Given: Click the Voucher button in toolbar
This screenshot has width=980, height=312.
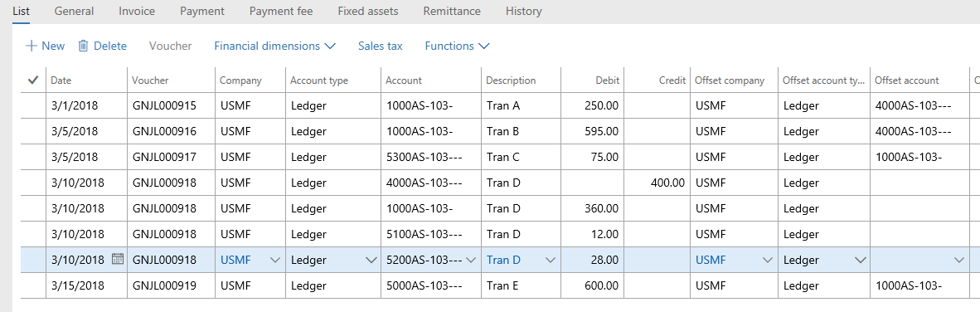Looking at the screenshot, I should pyautogui.click(x=170, y=46).
